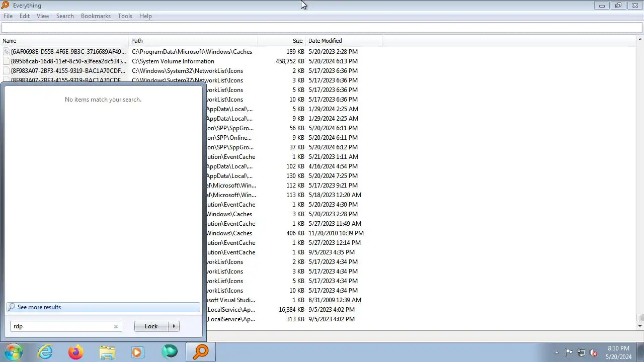Viewport: 644px width, 362px height.
Task: Launch Internet Explorer from the taskbar
Action: click(x=45, y=352)
